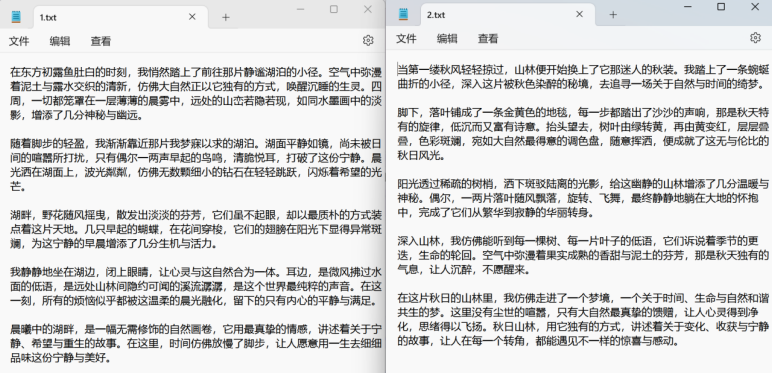The width and height of the screenshot is (772, 374).
Task: Close the 2.txt window
Action: tap(755, 6)
